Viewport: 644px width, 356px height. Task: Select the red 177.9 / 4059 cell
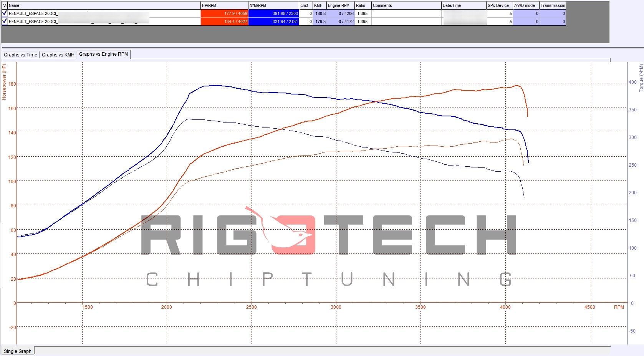[224, 13]
